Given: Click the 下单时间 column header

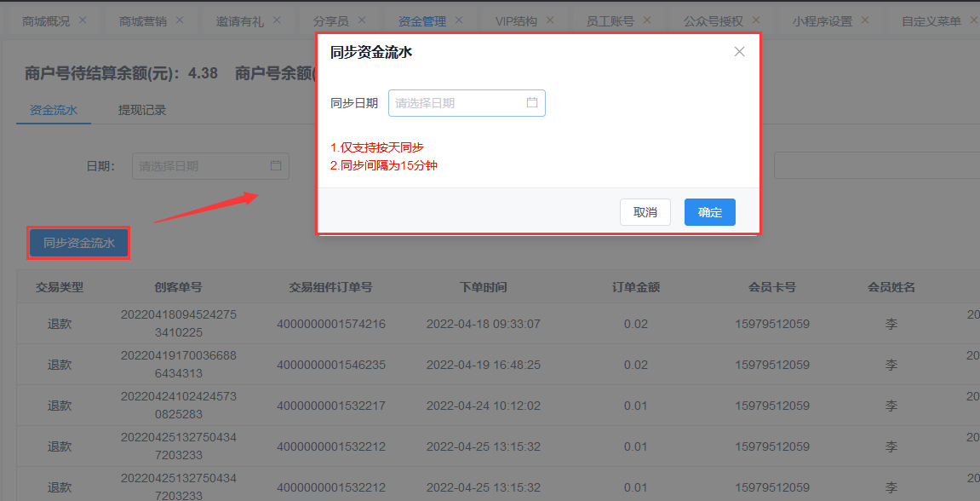Looking at the screenshot, I should [x=483, y=287].
